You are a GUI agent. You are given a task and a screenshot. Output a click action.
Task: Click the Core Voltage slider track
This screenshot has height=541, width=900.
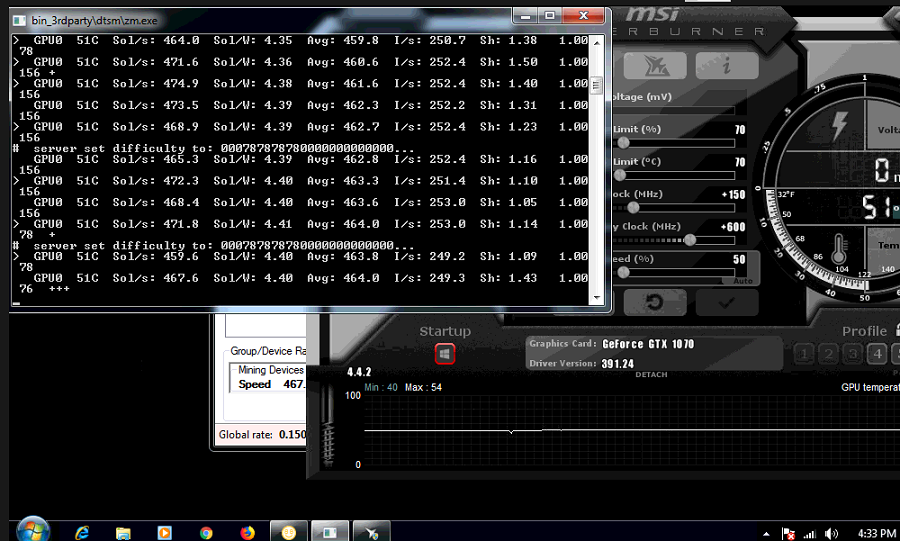pos(674,110)
